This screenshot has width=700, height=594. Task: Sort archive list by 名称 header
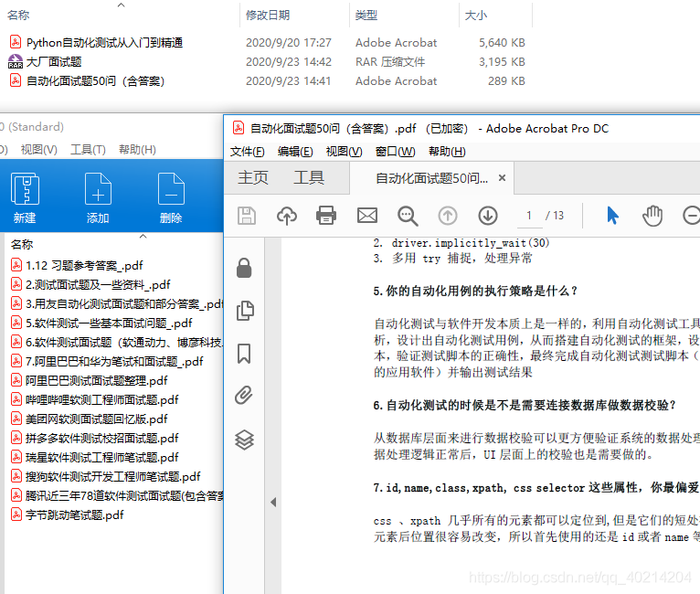(22, 245)
